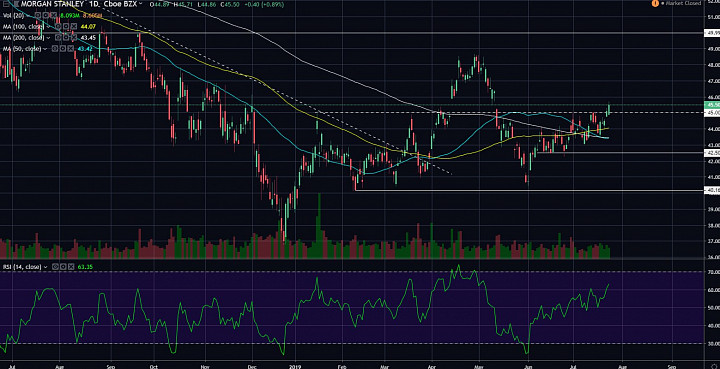Screen dimensions: 720x369
Task: Expand the RSI (14, close) legend chevron
Action: pyautogui.click(x=46, y=267)
